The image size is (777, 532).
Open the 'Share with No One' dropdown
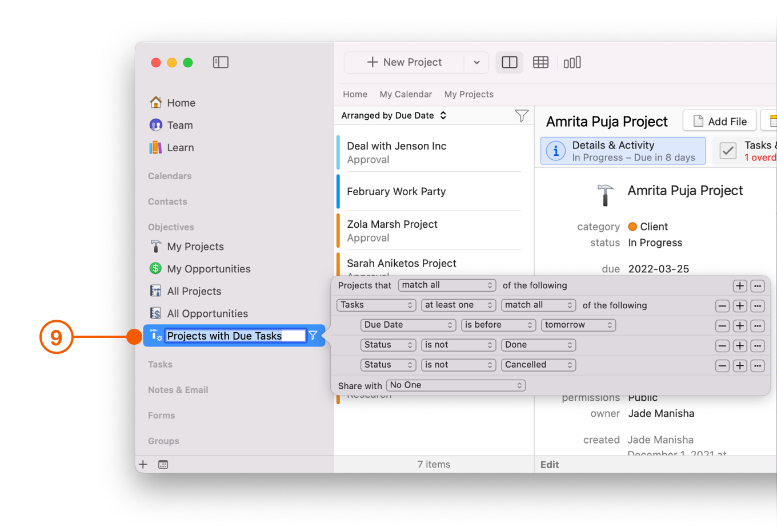pyautogui.click(x=455, y=385)
